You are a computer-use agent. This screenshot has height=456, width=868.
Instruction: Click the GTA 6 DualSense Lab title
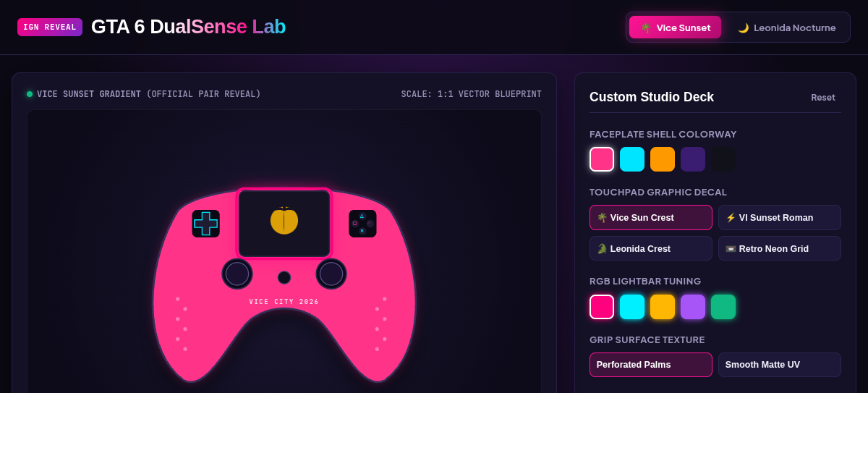pos(188,27)
